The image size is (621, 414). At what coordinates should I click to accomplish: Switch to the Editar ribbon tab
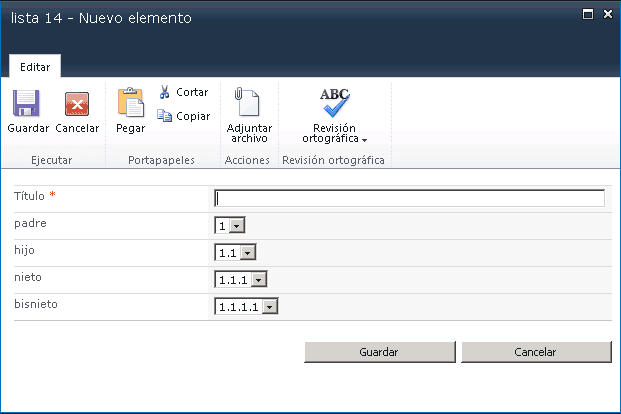(x=35, y=67)
